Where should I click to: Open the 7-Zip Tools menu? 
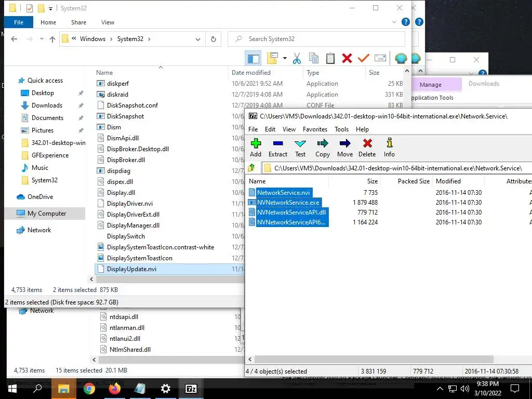[341, 129]
